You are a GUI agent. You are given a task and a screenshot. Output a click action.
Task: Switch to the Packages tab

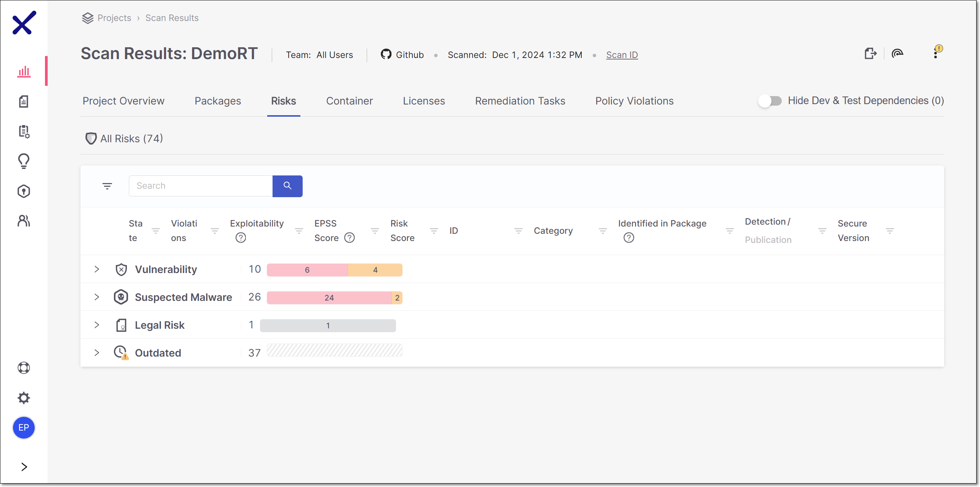coord(218,101)
